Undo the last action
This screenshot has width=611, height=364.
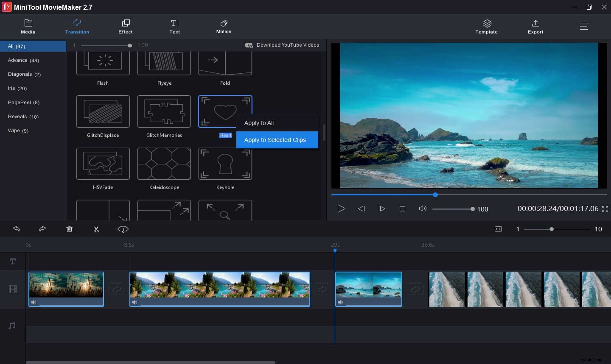coord(16,229)
